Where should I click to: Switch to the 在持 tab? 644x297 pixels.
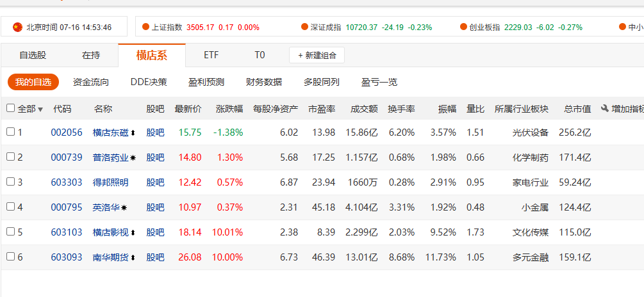tap(91, 55)
